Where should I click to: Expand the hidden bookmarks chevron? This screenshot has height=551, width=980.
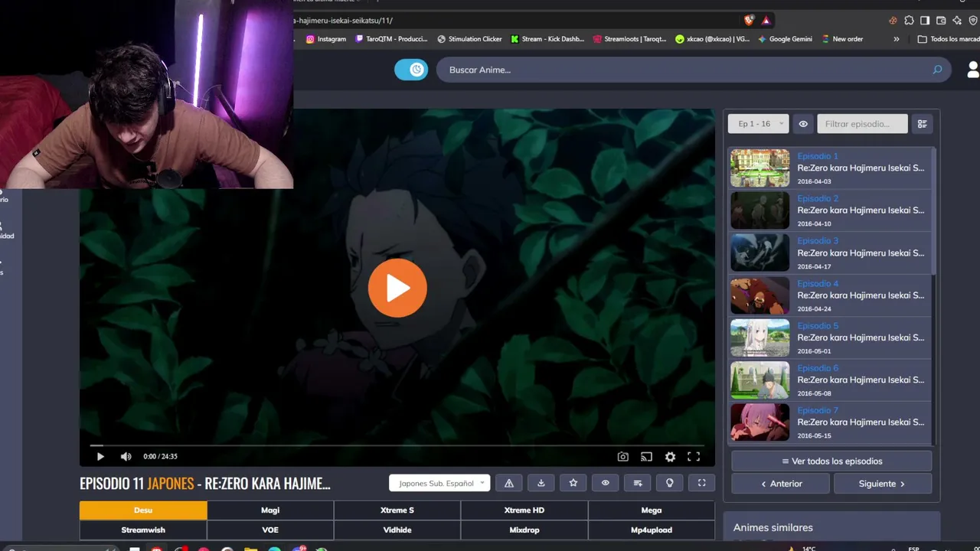[897, 39]
